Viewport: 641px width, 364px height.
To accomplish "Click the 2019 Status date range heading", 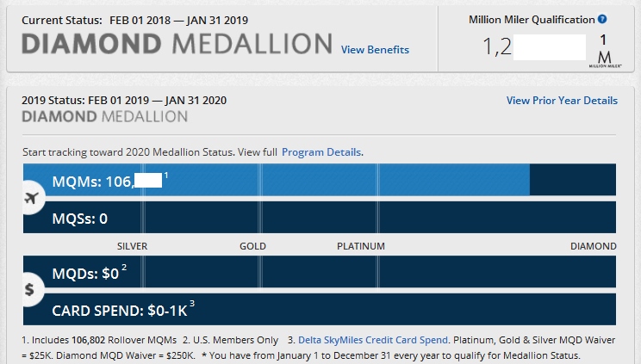I will pos(124,100).
